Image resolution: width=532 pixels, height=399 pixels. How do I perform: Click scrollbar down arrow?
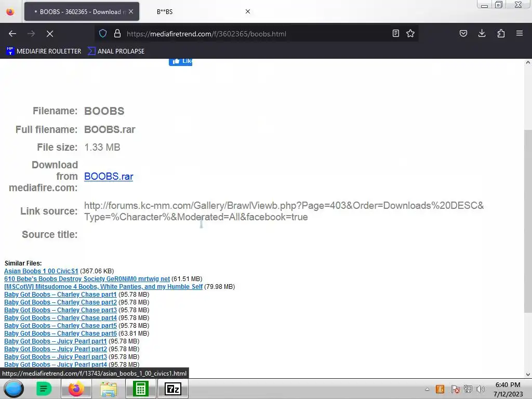point(528,375)
